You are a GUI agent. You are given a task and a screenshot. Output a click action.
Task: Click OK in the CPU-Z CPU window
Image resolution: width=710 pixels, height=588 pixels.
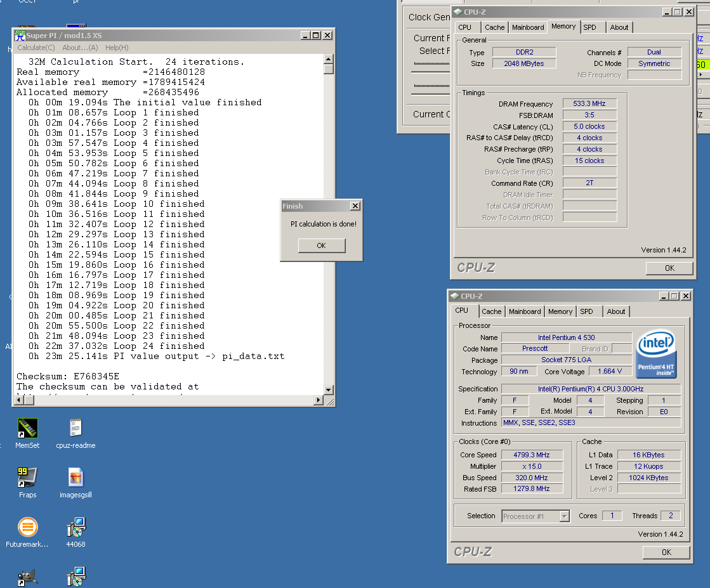(666, 552)
